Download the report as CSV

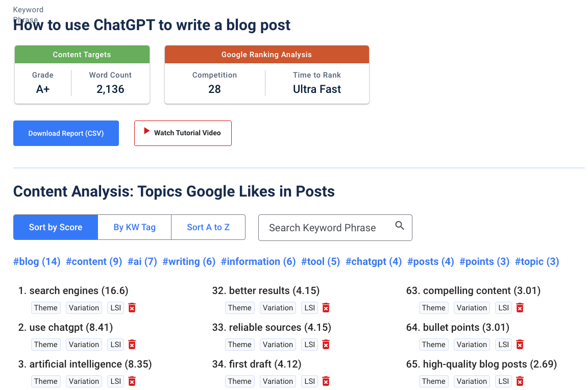coord(66,133)
